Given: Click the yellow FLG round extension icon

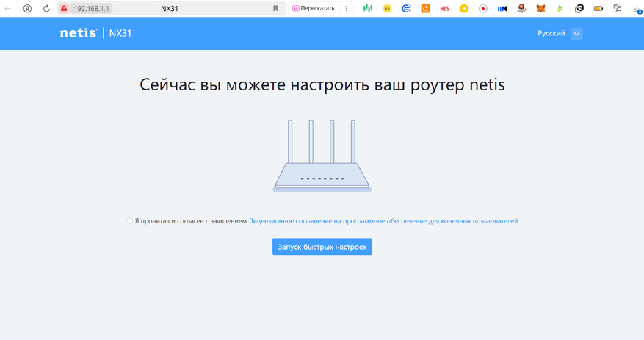Looking at the screenshot, I should pos(387,8).
